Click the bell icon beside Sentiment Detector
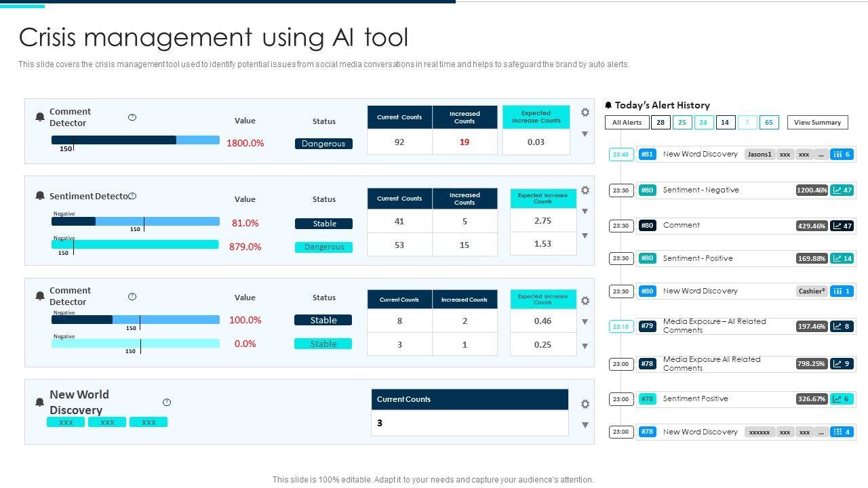868x488 pixels. 40,196
